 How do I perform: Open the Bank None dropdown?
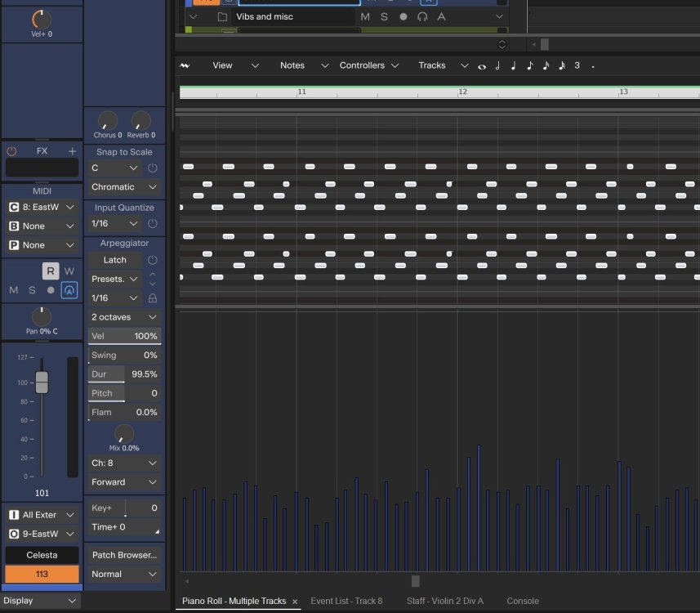[42, 226]
